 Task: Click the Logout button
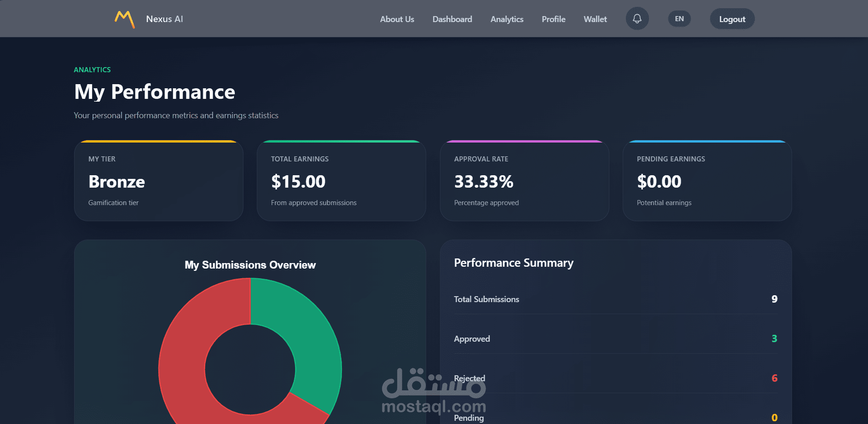pyautogui.click(x=732, y=19)
